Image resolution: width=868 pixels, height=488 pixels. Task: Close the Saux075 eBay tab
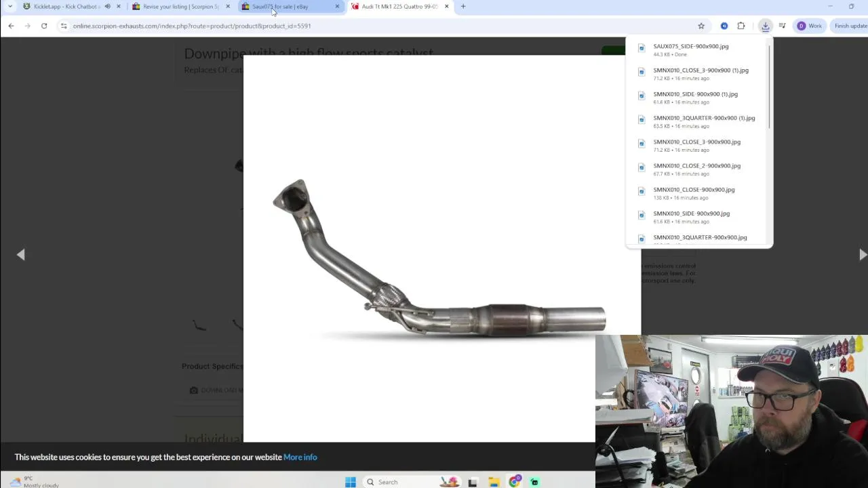click(337, 7)
